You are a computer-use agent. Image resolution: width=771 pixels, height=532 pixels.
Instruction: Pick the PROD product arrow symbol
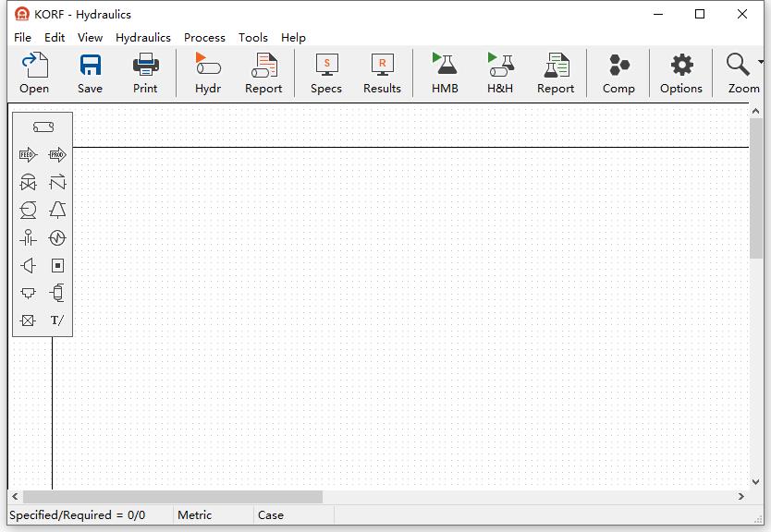tap(57, 155)
